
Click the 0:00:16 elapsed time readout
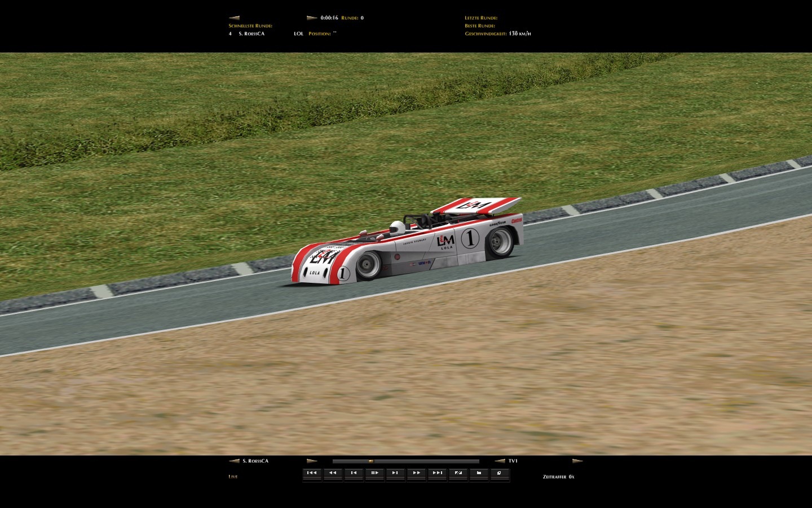tap(329, 18)
